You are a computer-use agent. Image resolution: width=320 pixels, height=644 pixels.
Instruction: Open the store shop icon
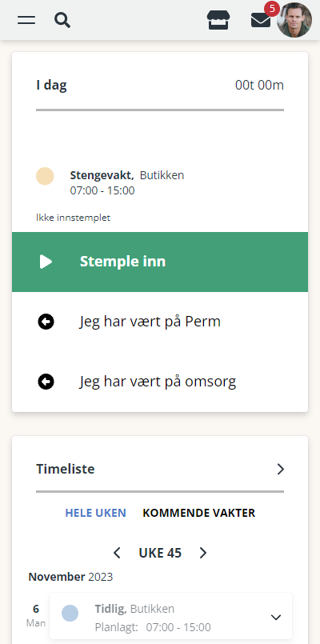[x=218, y=20]
